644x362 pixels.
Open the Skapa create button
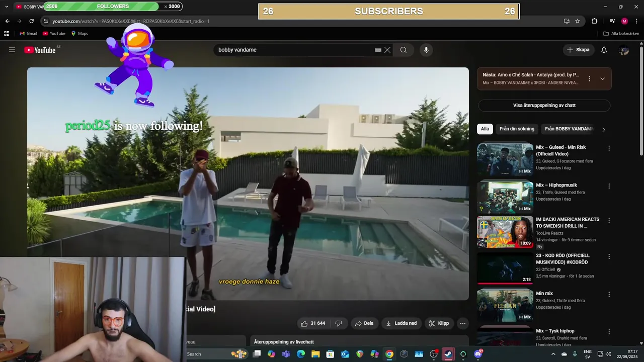point(578,50)
